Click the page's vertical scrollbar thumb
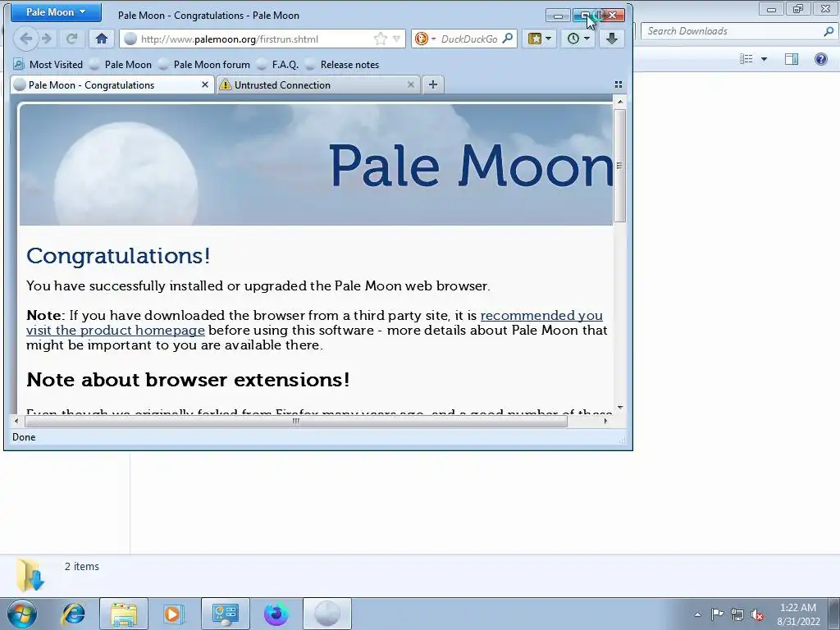Screen dimensions: 840x630 tap(620, 165)
